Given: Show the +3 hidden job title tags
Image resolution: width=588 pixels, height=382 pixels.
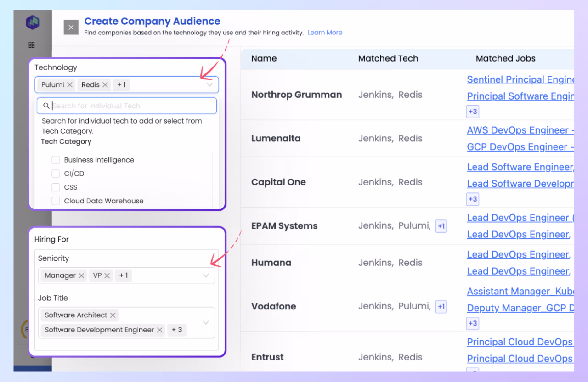Looking at the screenshot, I should 177,330.
